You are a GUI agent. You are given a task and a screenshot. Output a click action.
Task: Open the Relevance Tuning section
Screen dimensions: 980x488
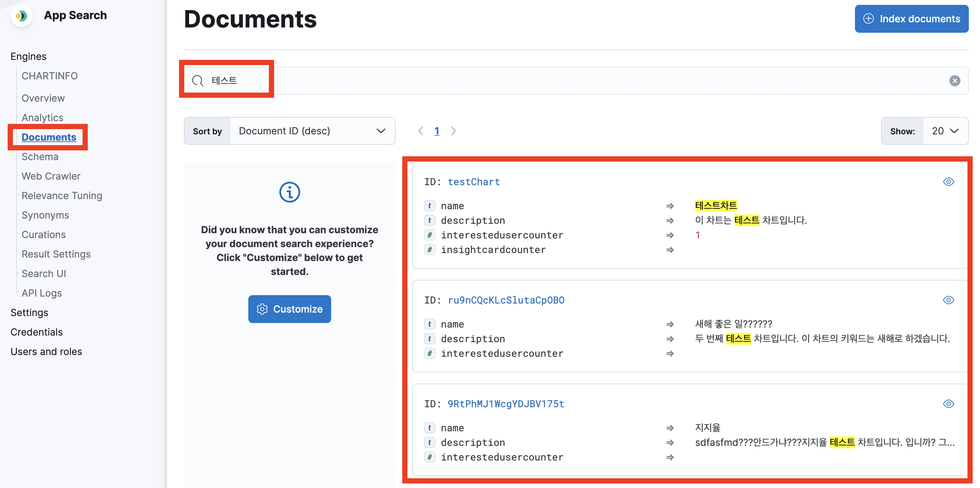click(x=62, y=196)
